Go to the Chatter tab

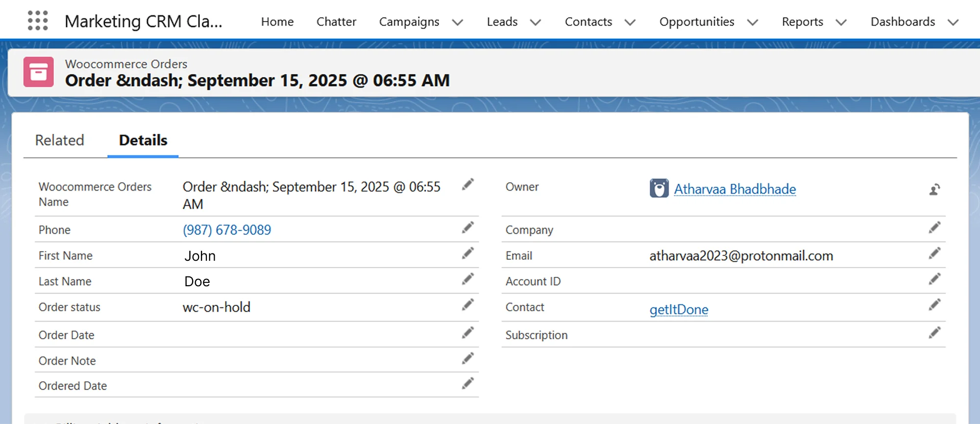tap(336, 22)
